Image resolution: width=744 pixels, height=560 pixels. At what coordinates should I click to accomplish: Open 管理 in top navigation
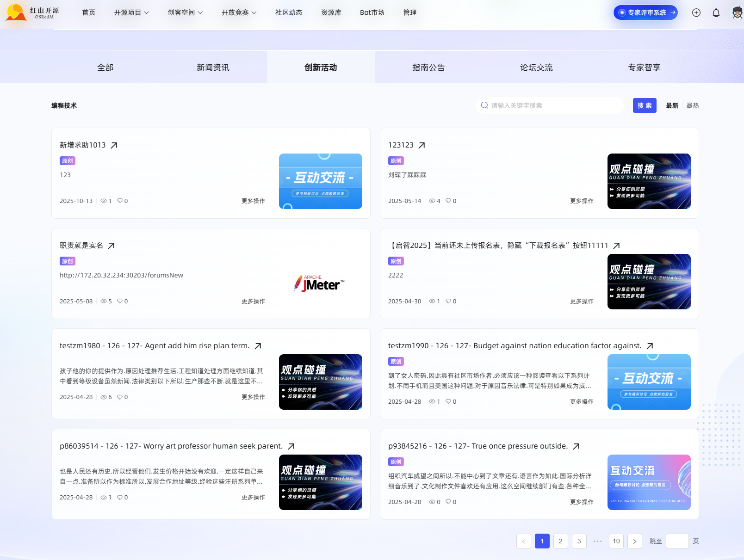(410, 12)
